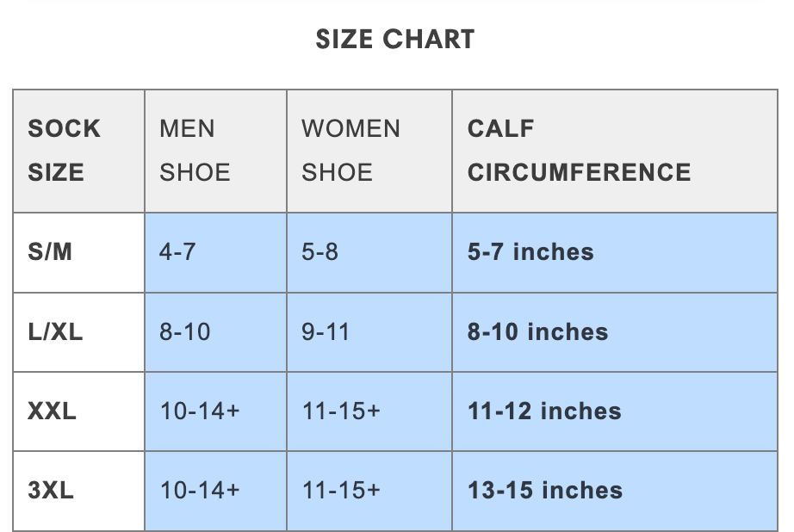
Task: Select the 11-12 inches calf cell
Action: tap(544, 411)
